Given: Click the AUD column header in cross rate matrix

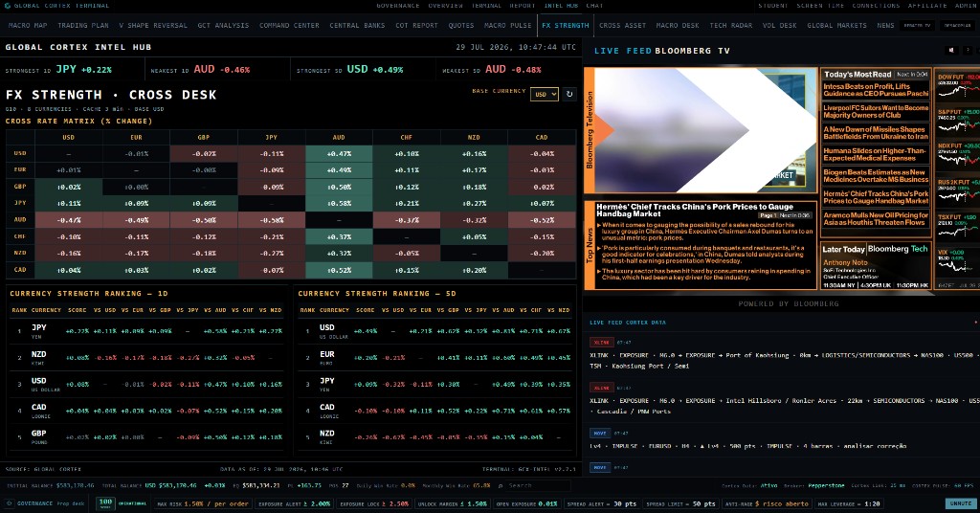Looking at the screenshot, I should (x=339, y=137).
